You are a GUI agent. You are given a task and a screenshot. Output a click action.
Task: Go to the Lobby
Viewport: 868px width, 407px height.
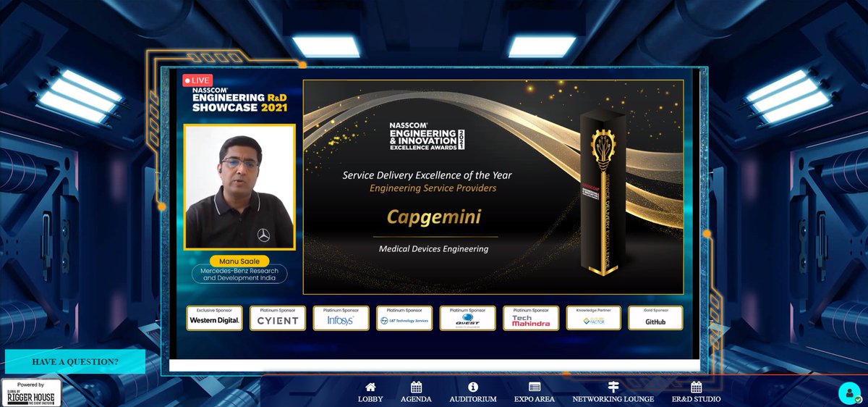tap(370, 393)
